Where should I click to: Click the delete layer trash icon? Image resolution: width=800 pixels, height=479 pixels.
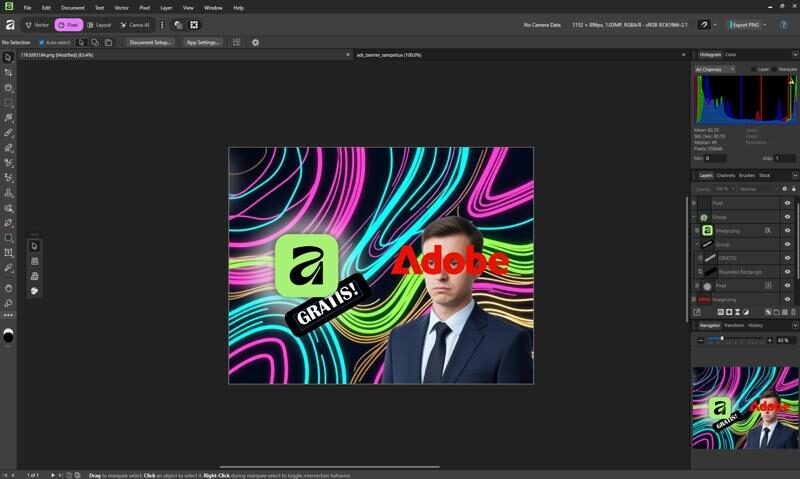(x=793, y=312)
